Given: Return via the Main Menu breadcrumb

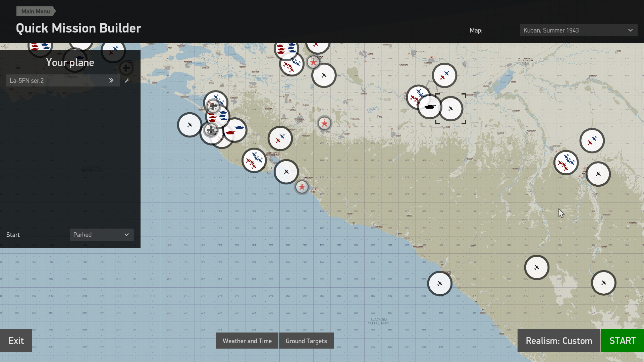Looking at the screenshot, I should [x=36, y=11].
